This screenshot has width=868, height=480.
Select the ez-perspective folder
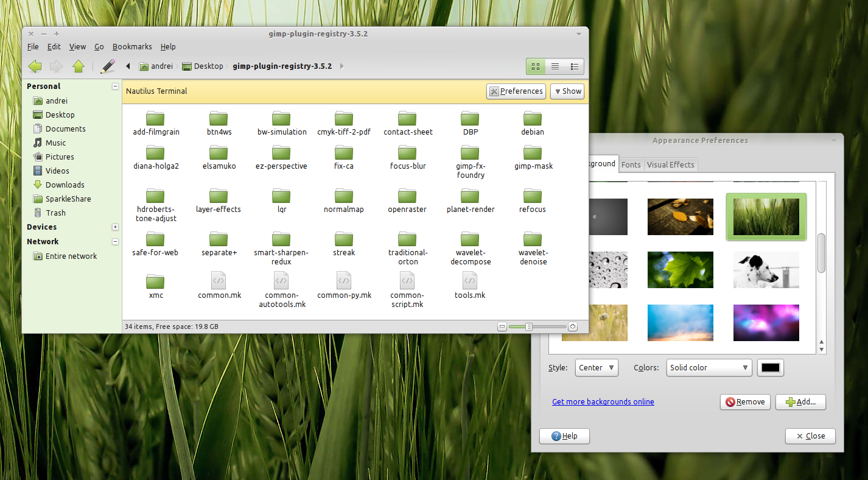click(x=281, y=158)
